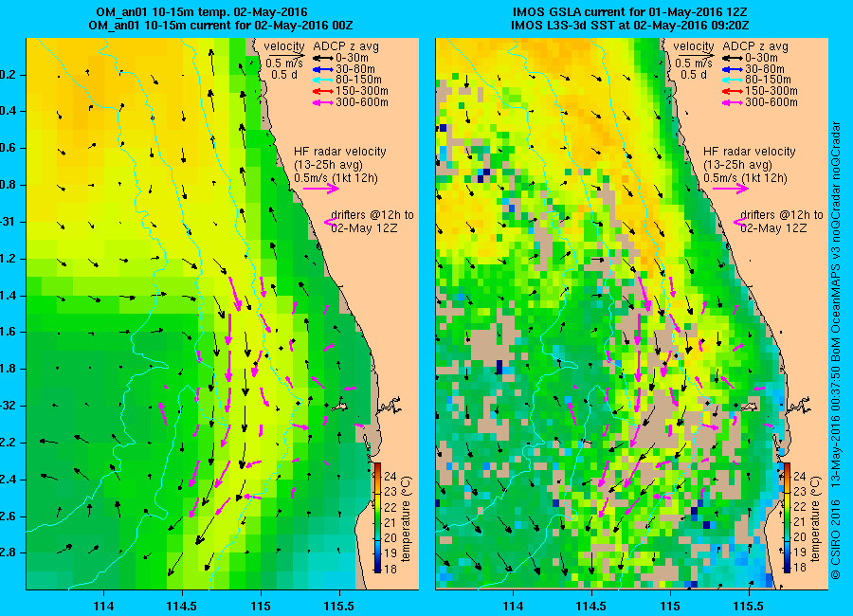Click longitude label 115.5 under left map

click(339, 606)
